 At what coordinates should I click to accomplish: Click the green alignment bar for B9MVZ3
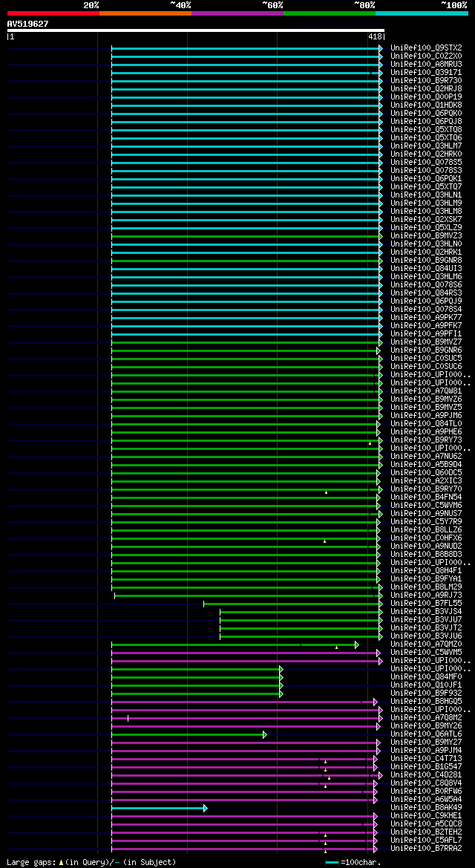click(247, 236)
